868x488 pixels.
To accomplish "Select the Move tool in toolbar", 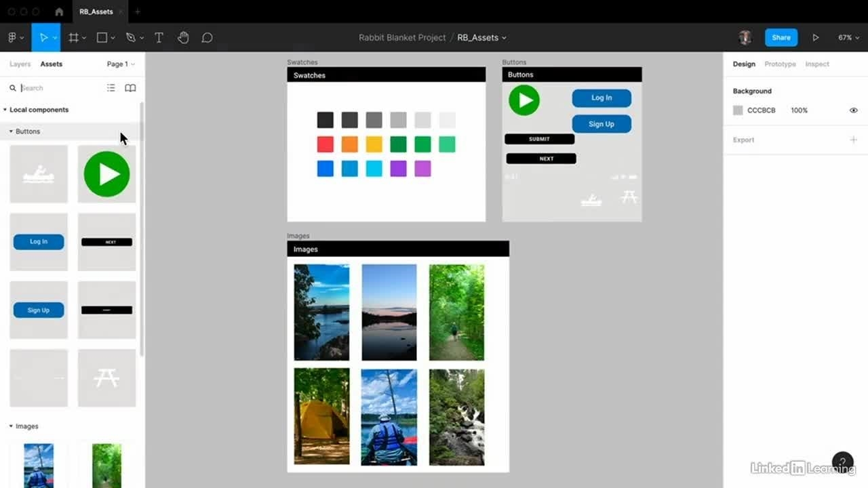I will pyautogui.click(x=43, y=38).
